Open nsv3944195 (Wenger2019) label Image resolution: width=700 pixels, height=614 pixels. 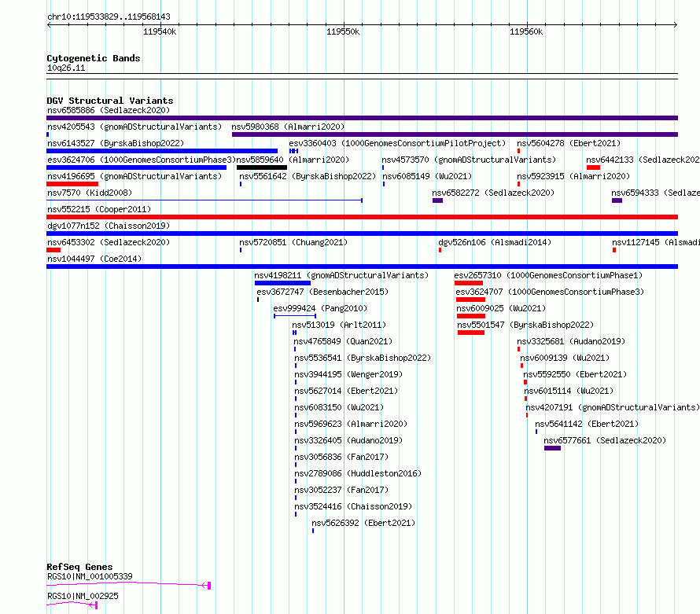(x=348, y=374)
